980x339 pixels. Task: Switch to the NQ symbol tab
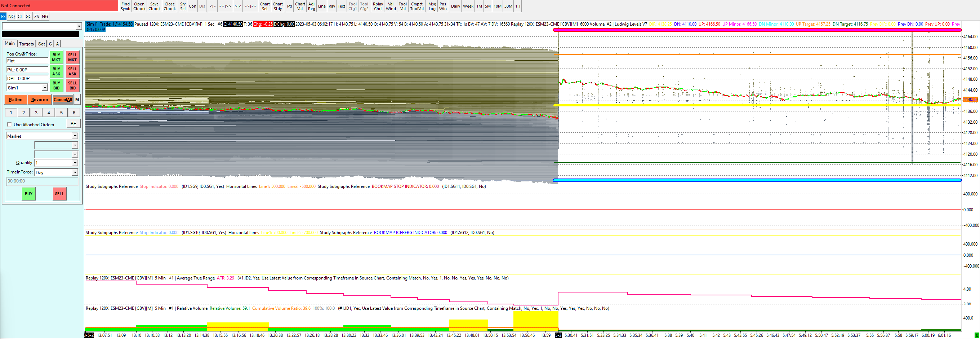[x=12, y=16]
